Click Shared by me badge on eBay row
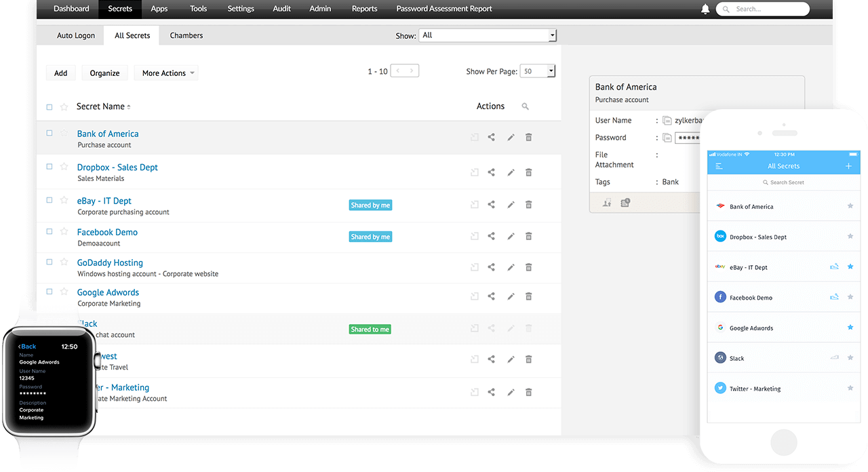Screen dimensions: 868x472 pyautogui.click(x=370, y=205)
